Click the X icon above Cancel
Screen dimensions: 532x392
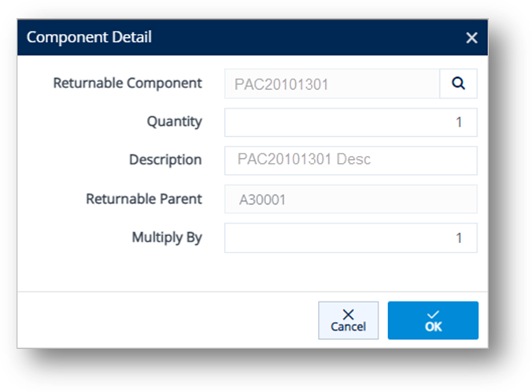pos(348,314)
